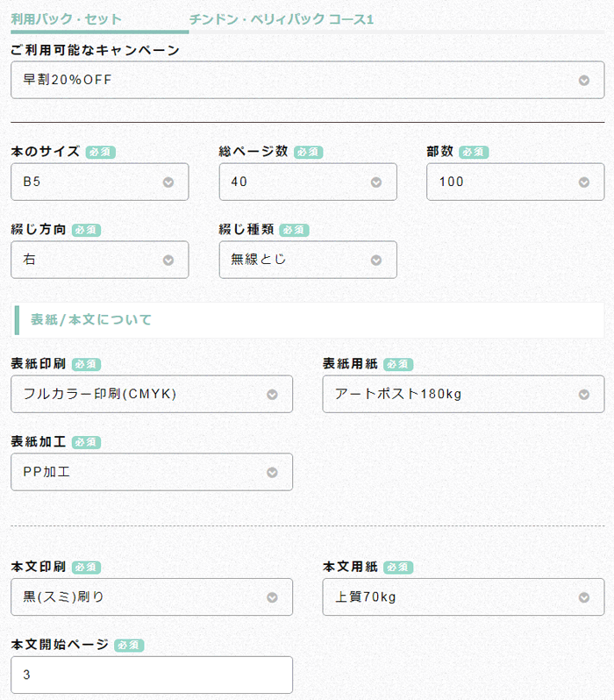Open the フルカラー印刷(CMYK) cover print dropdown
This screenshot has height=700, width=614.
[x=152, y=394]
